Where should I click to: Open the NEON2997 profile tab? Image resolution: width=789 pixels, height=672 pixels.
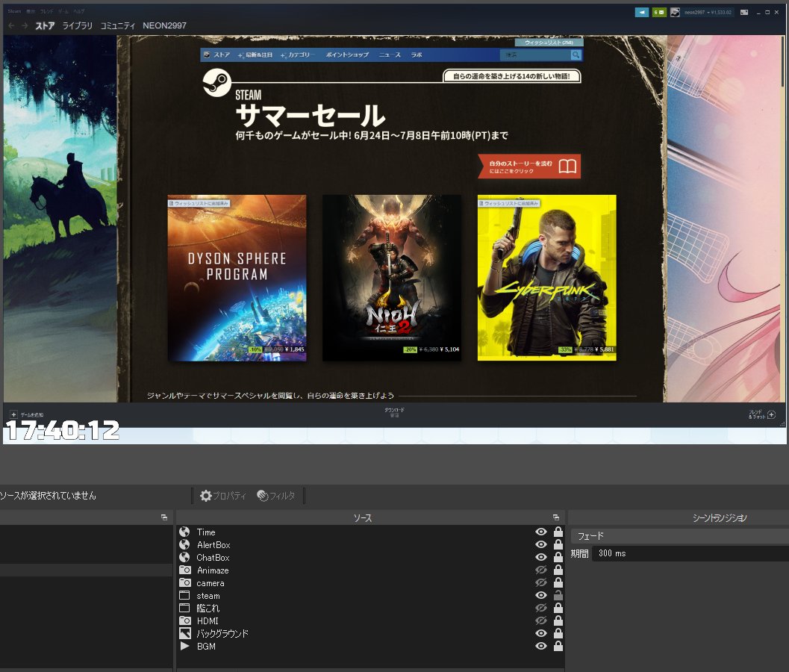164,25
